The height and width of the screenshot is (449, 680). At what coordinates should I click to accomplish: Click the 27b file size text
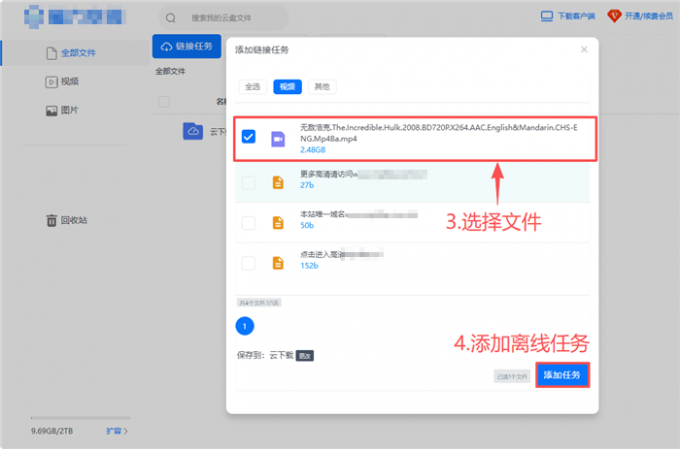tap(307, 185)
